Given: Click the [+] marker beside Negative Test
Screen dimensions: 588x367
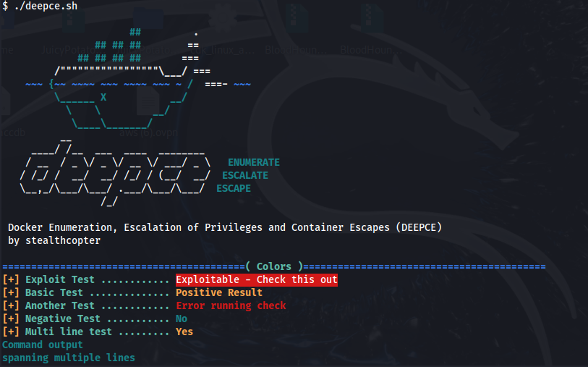Looking at the screenshot, I should point(11,319).
